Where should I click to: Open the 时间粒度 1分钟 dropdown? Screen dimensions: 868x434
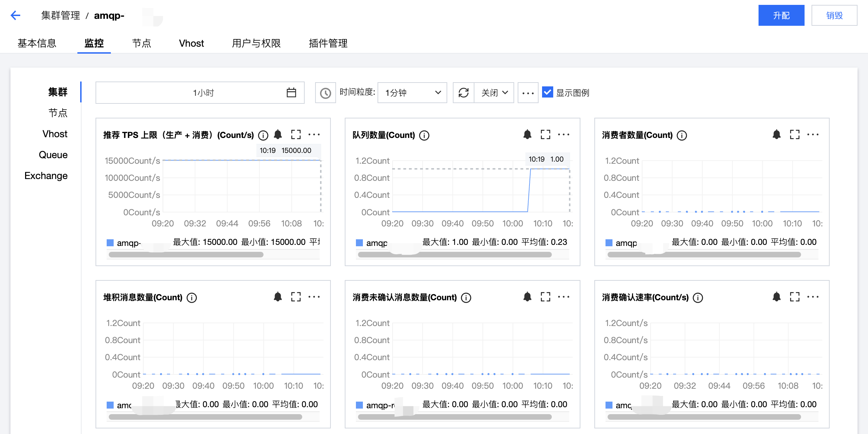point(412,93)
